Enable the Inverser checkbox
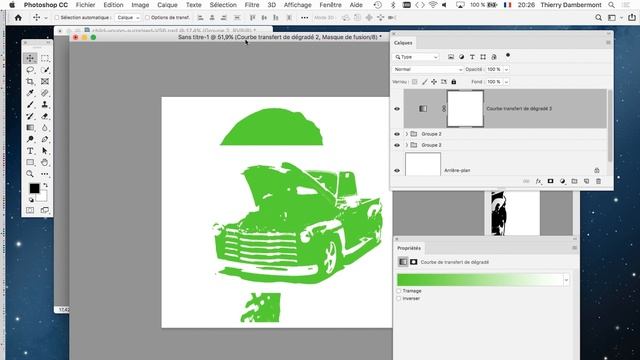 tap(399, 298)
